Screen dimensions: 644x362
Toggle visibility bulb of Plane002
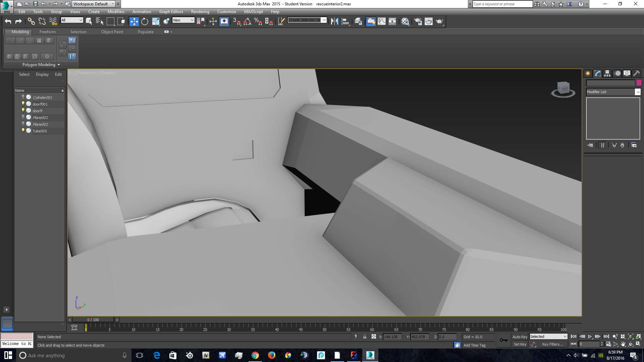click(23, 124)
